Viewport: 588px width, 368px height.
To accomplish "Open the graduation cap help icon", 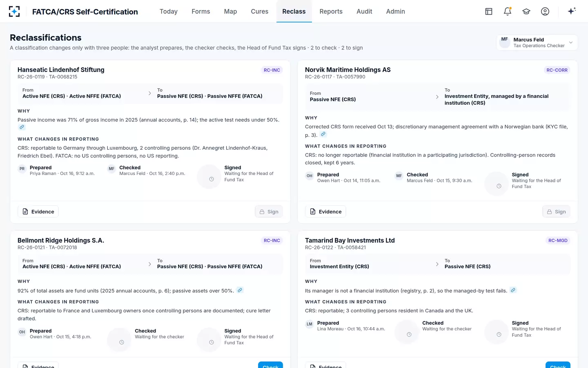I will pyautogui.click(x=526, y=11).
